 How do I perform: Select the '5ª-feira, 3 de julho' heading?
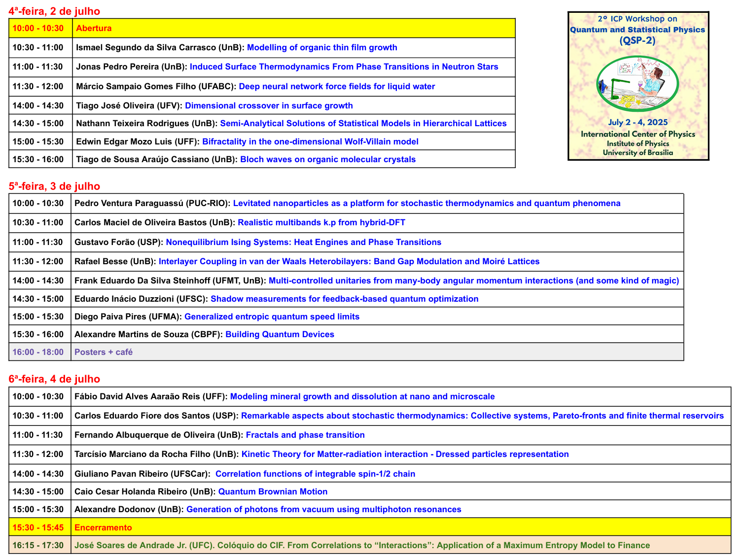click(x=54, y=186)
